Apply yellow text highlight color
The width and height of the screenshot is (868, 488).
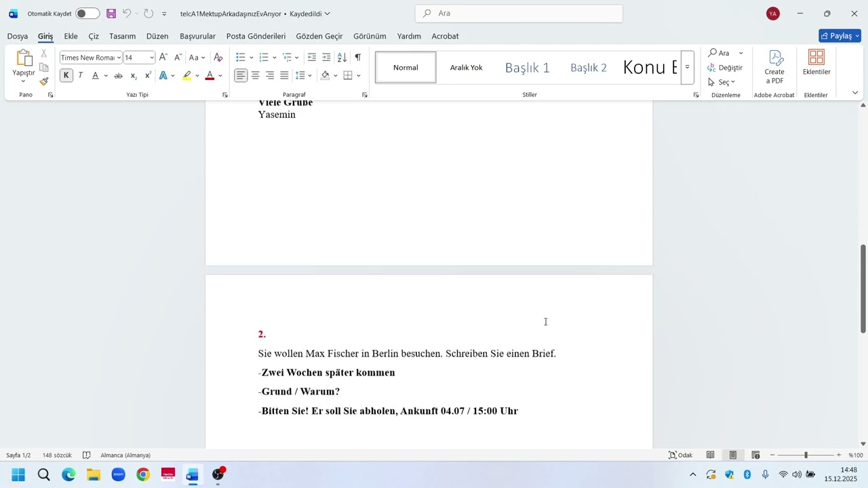point(186,76)
